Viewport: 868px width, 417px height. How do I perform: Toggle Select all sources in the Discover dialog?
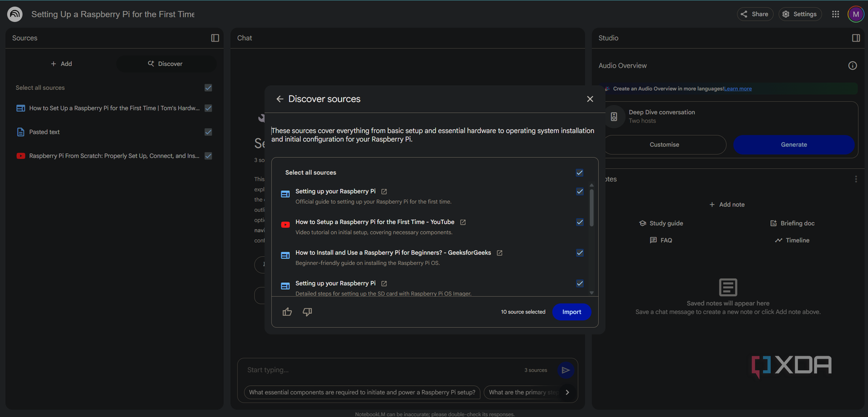(579, 172)
